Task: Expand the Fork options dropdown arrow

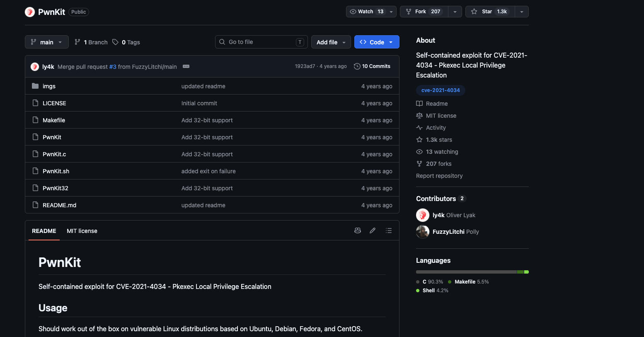Action: click(455, 12)
